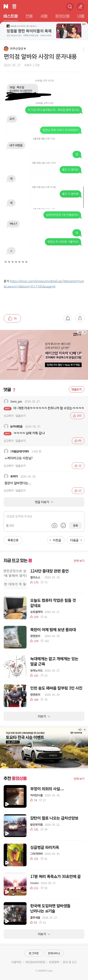Tap the notification bell icon under post
This screenshot has width=88, height=980.
pos(68,318)
